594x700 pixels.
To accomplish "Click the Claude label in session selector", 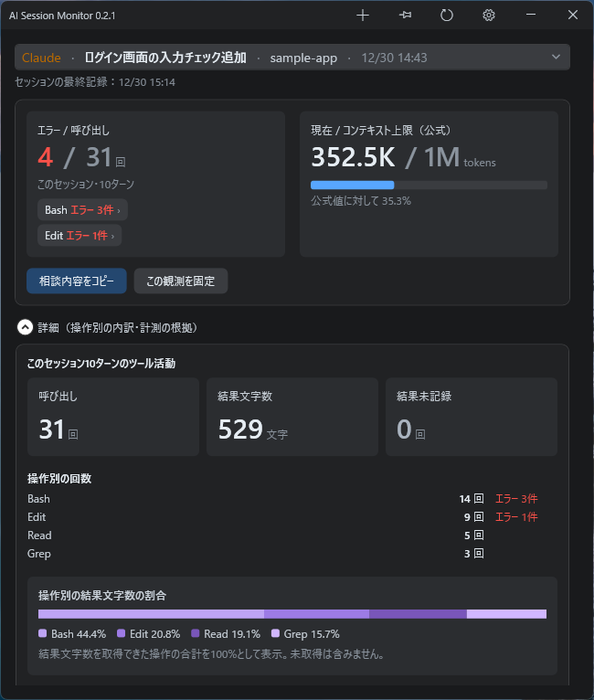I will (41, 58).
